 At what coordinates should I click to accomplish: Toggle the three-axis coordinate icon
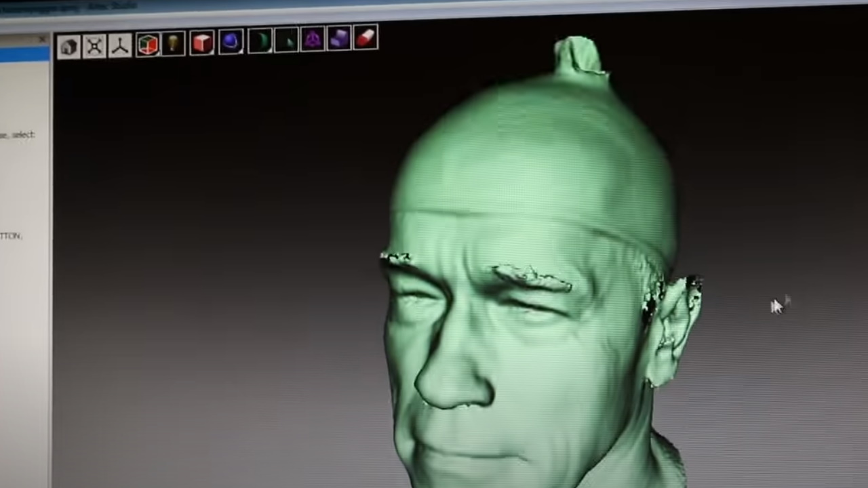click(x=120, y=45)
